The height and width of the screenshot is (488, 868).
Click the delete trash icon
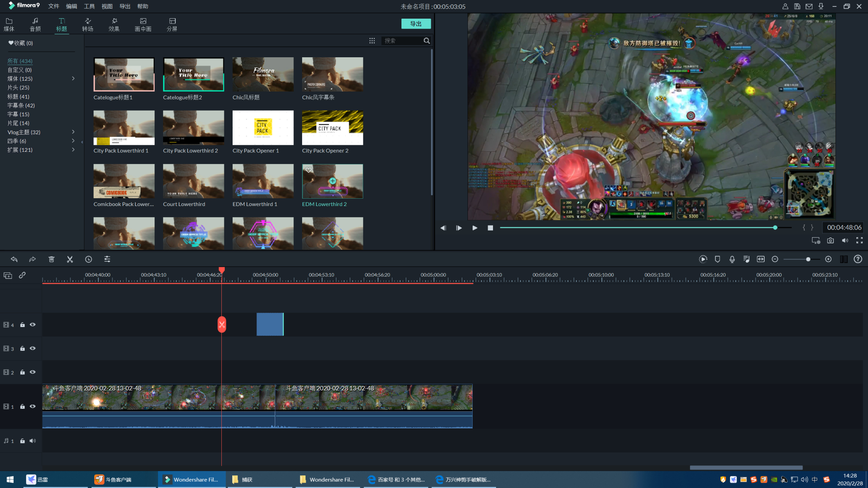(x=51, y=259)
